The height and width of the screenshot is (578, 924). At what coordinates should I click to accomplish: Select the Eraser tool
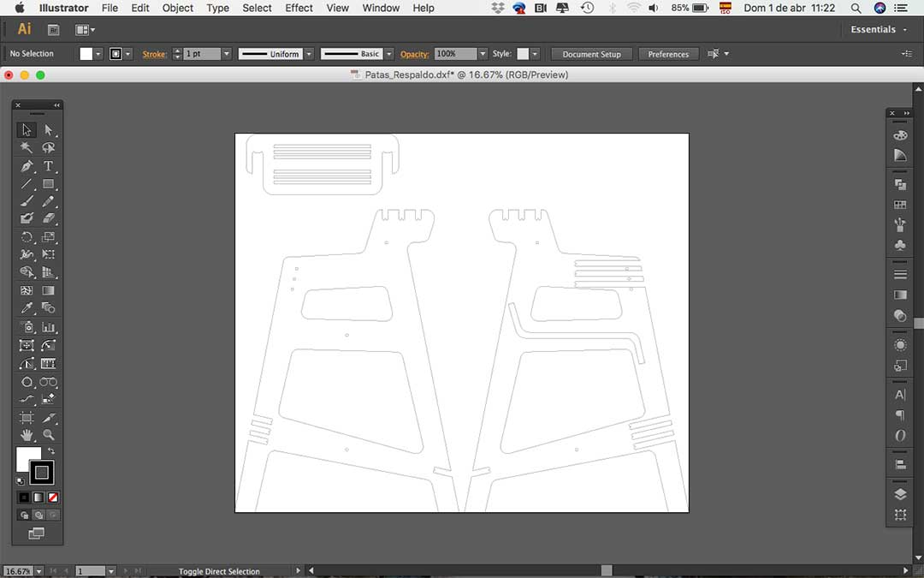point(48,219)
